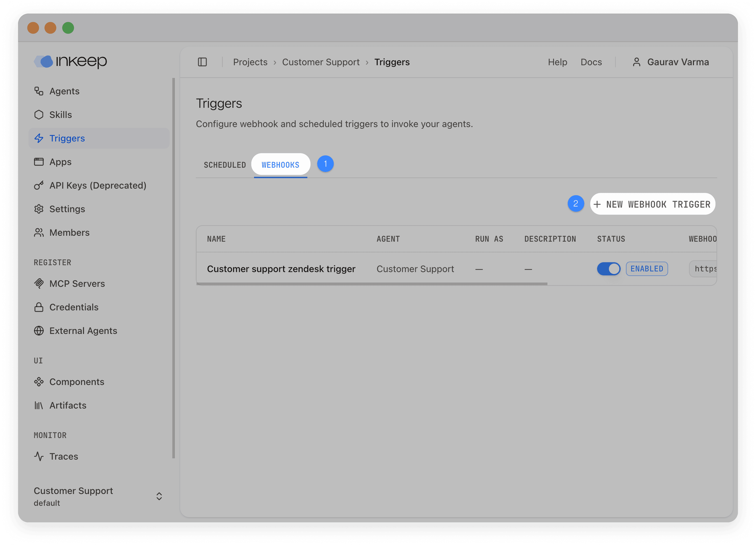756x545 pixels.
Task: Disable the Customer support zendesk trigger toggle
Action: click(x=609, y=269)
